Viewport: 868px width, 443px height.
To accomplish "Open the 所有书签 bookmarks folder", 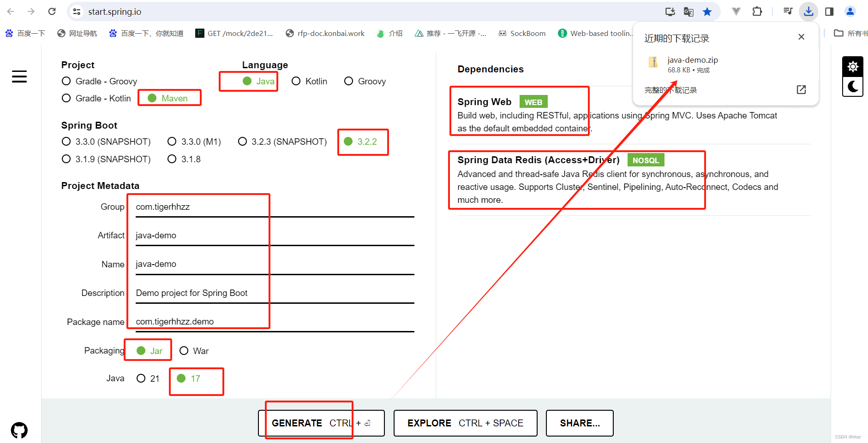I will [x=851, y=33].
